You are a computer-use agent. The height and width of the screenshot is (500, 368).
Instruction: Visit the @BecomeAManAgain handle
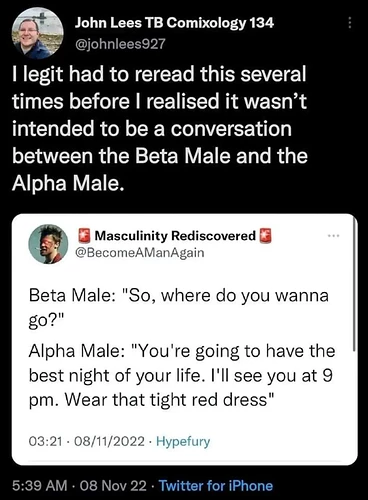coord(140,252)
